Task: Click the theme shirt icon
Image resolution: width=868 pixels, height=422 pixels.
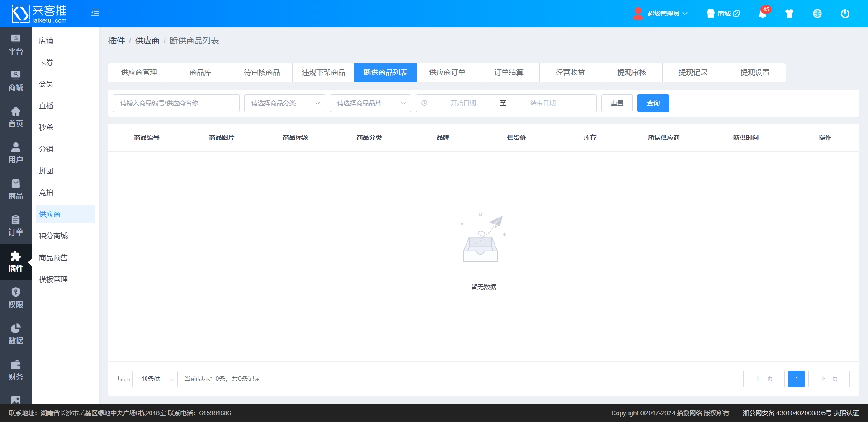Action: tap(789, 14)
